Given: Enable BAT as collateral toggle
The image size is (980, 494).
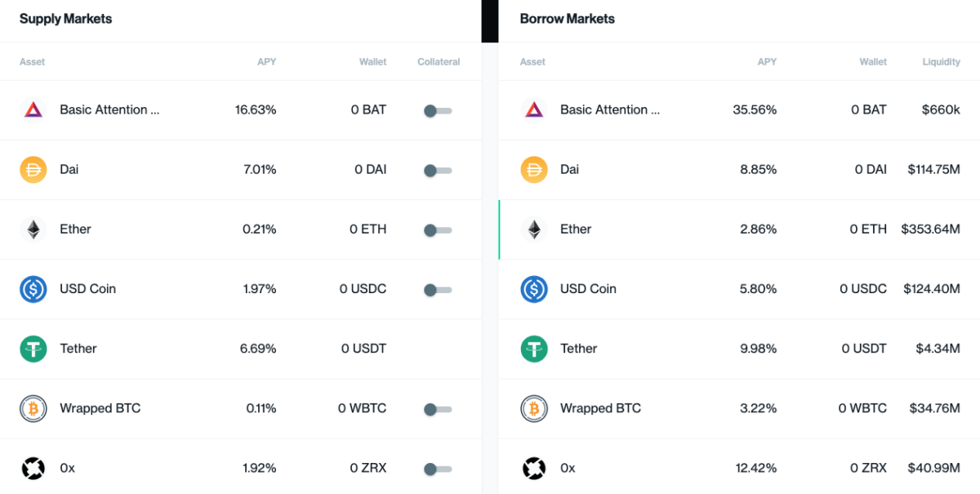Looking at the screenshot, I should (x=438, y=110).
